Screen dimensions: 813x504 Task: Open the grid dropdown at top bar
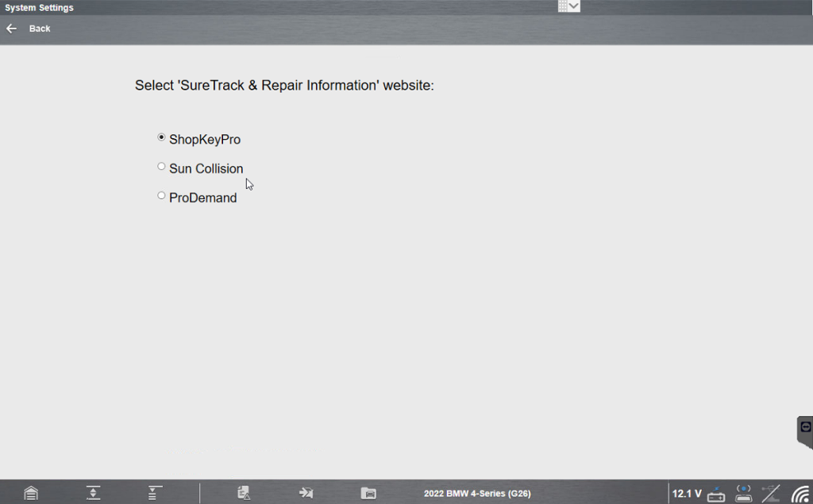568,6
